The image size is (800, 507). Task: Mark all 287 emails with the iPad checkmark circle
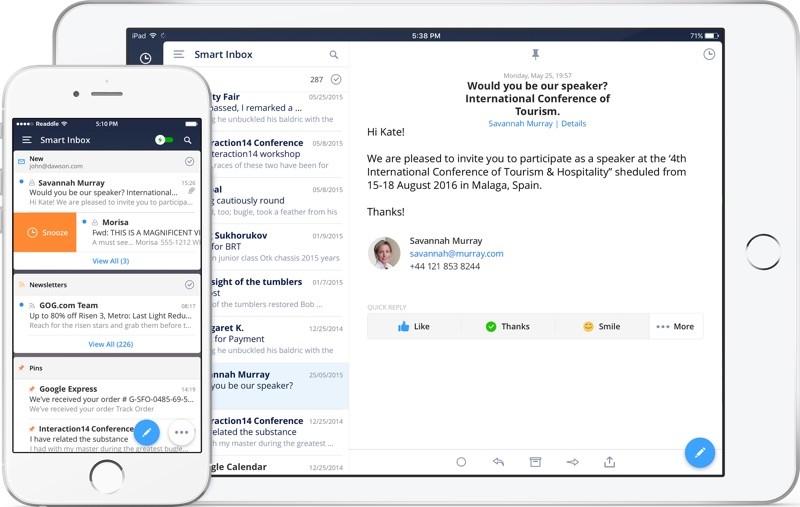click(336, 79)
